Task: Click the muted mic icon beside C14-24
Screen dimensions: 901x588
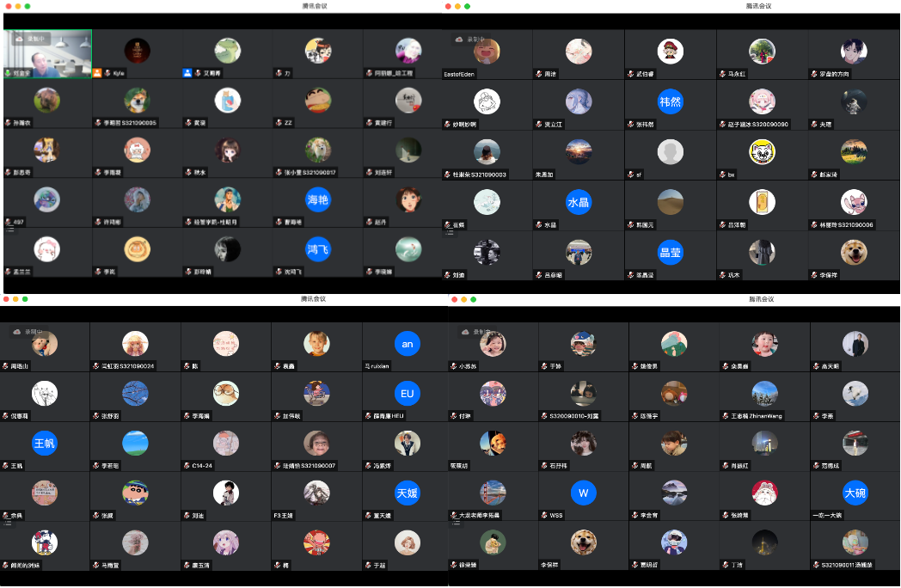Action: pos(187,466)
